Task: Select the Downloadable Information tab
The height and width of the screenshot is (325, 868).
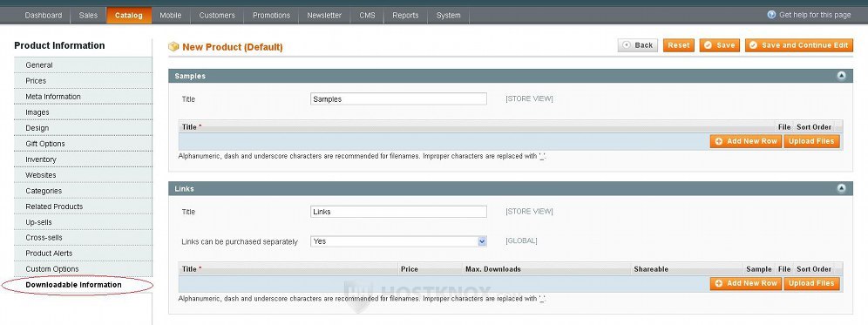Action: tap(83, 285)
